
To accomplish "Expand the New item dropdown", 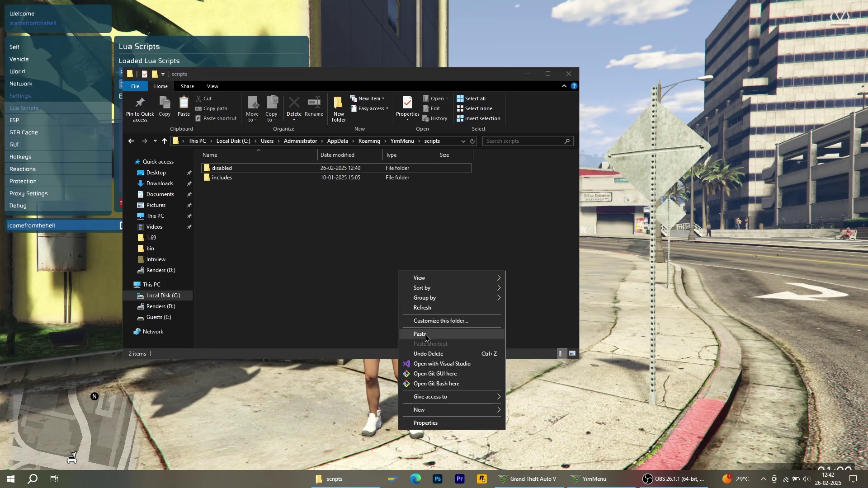I will coord(371,99).
